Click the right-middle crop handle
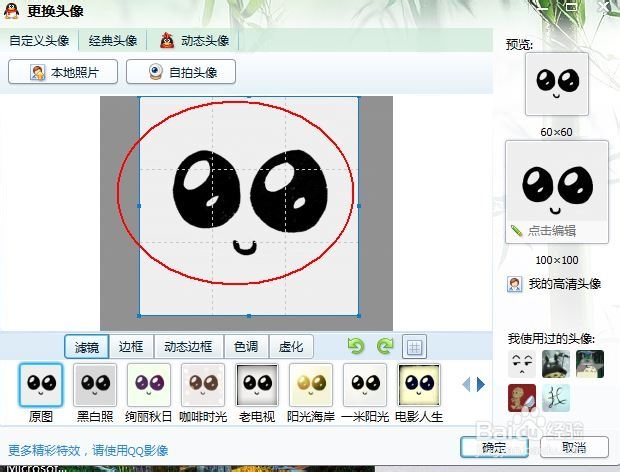 (359, 206)
